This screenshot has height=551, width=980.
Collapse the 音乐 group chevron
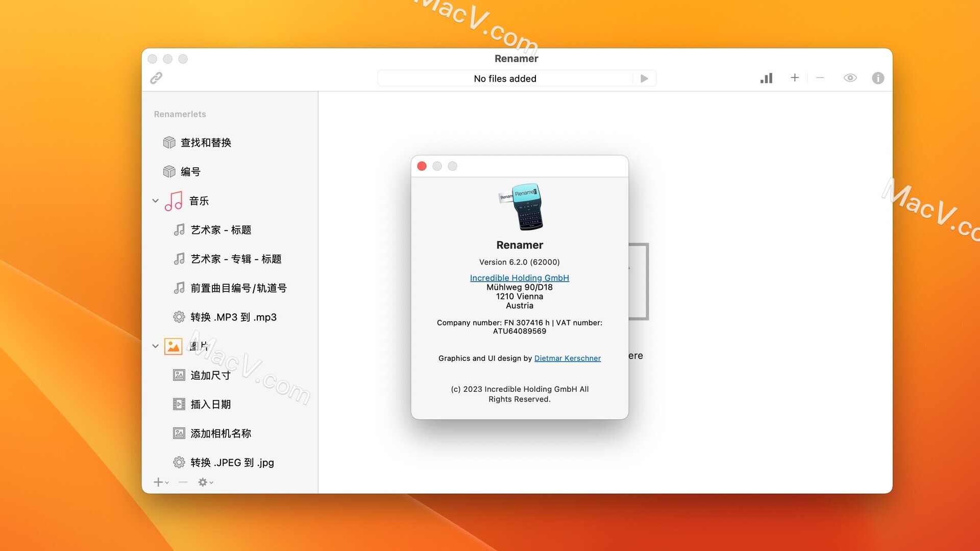(155, 201)
